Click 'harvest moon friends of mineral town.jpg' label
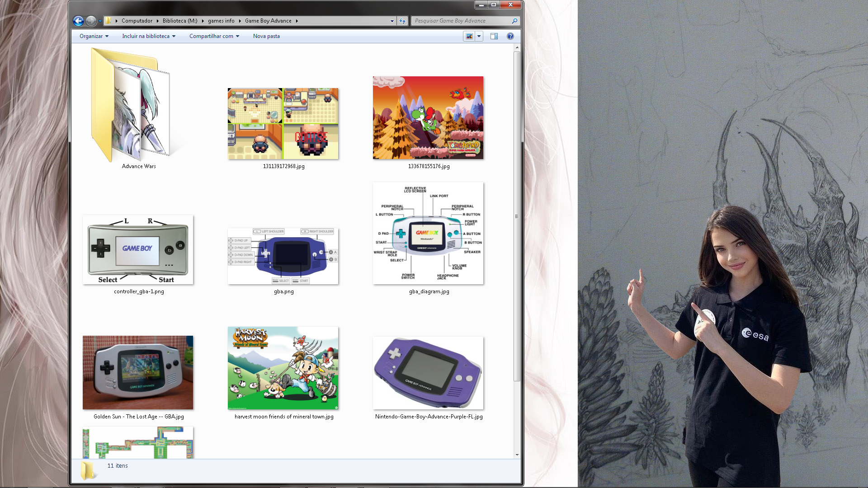The image size is (868, 488). pyautogui.click(x=284, y=417)
